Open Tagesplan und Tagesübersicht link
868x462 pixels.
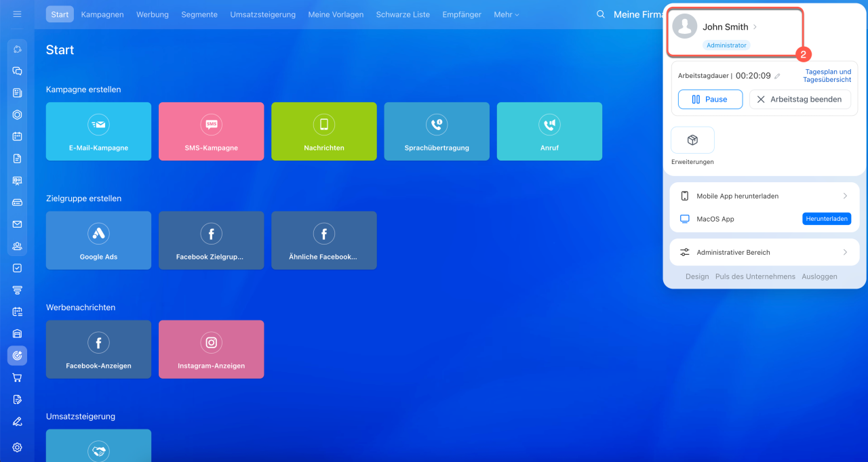(x=827, y=75)
